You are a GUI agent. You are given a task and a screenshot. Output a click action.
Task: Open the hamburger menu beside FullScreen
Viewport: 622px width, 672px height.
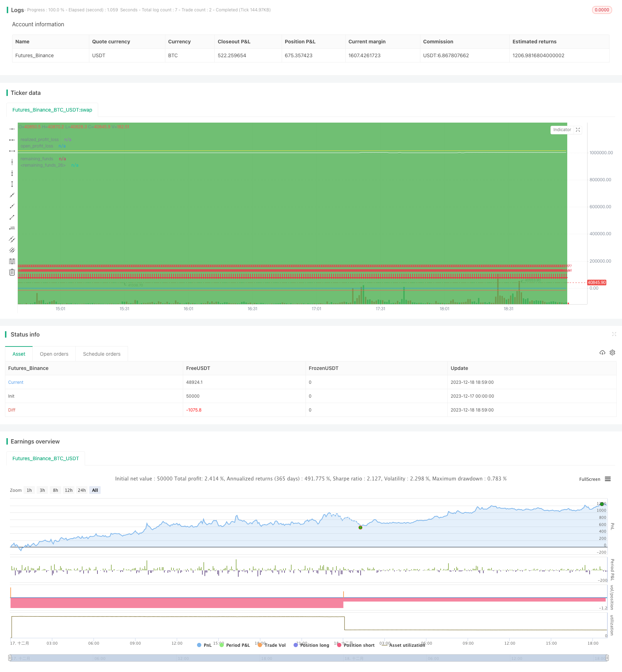[607, 479]
